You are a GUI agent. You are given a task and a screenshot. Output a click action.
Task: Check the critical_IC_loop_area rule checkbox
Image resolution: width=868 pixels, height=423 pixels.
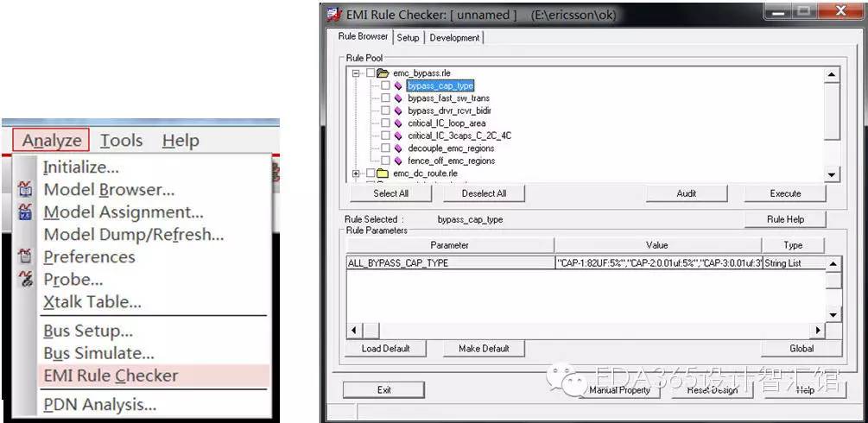pos(385,123)
